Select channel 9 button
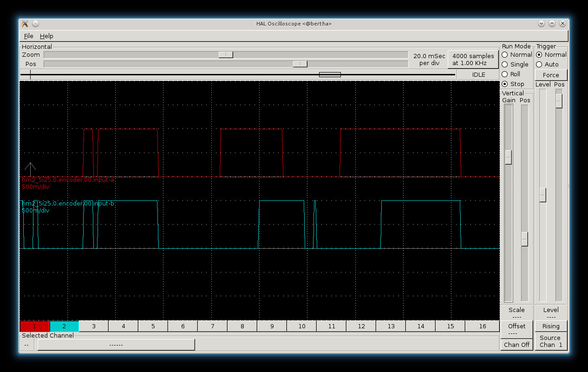The width and height of the screenshot is (588, 372). (x=272, y=326)
